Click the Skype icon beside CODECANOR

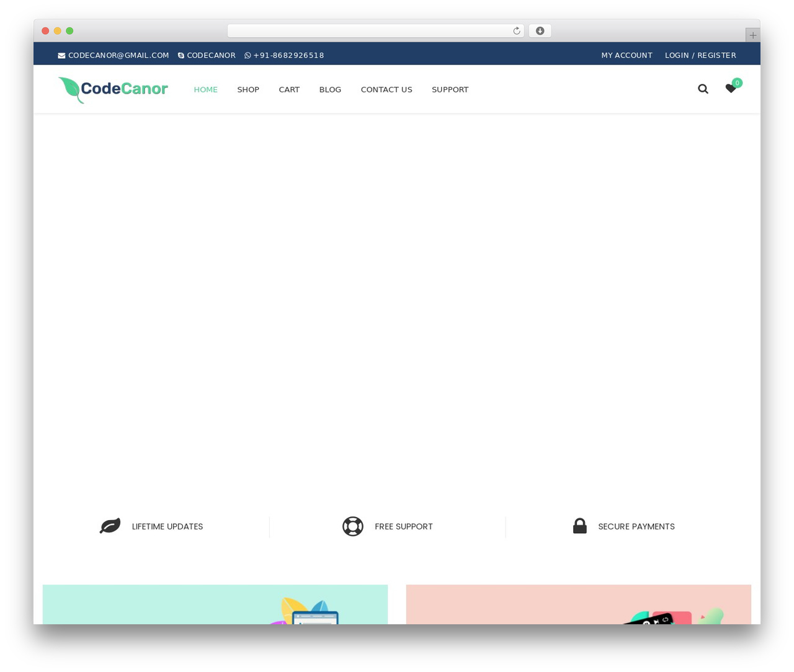tap(181, 56)
